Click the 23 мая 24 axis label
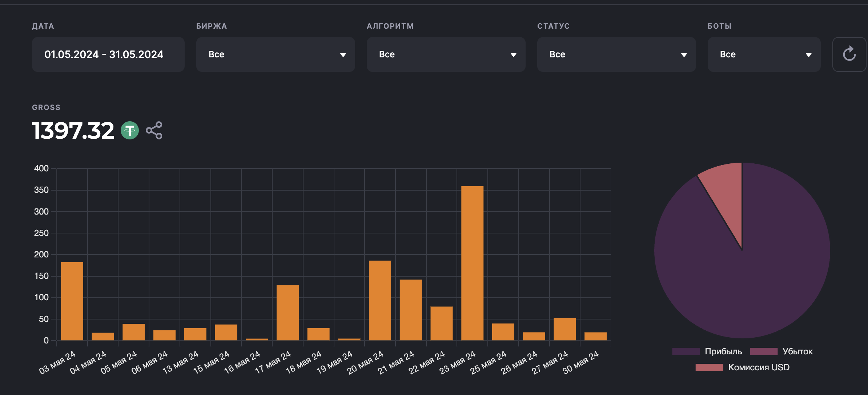 458,362
